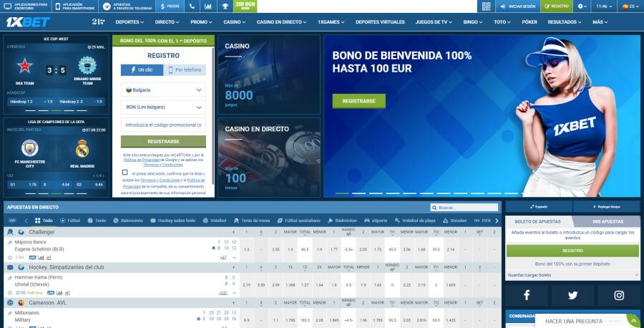Open the Twitter social link
The height and width of the screenshot is (328, 644).
point(572,295)
